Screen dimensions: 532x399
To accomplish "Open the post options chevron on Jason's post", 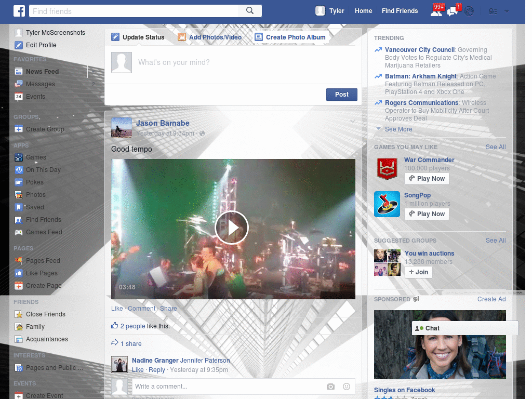I will pyautogui.click(x=353, y=121).
